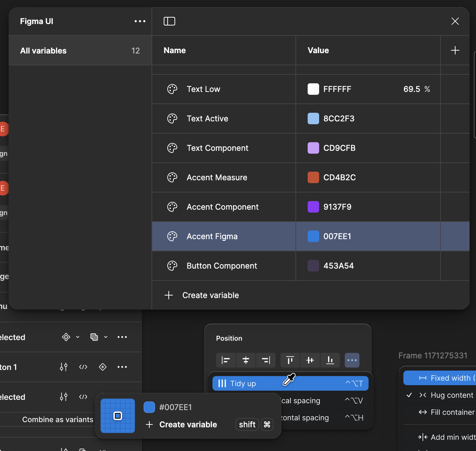Click the palette icon for Text Component
The width and height of the screenshot is (476, 451).
click(x=172, y=148)
